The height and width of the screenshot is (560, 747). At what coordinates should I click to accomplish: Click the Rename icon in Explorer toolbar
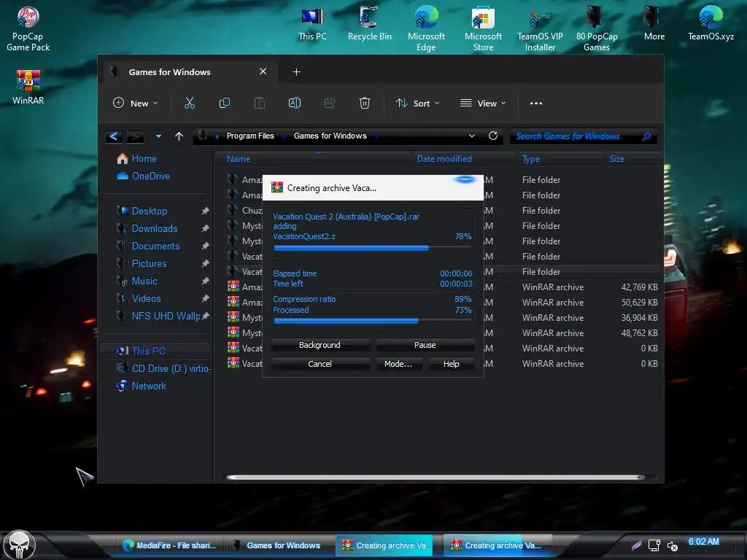point(295,103)
